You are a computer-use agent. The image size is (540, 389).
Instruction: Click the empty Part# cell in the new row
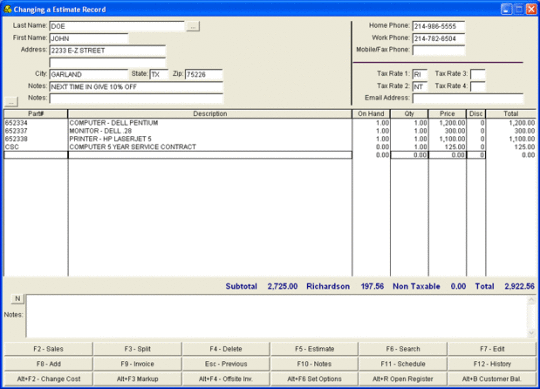36,155
